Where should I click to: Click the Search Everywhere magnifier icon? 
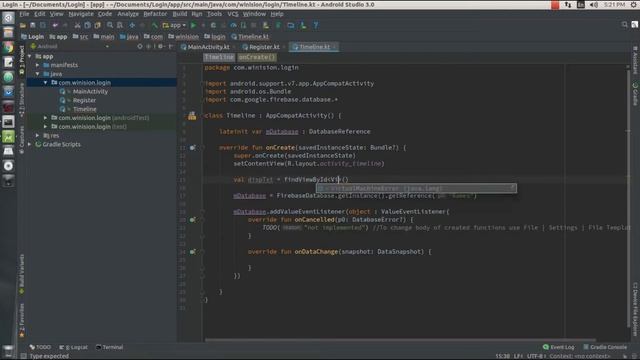pyautogui.click(x=624, y=25)
